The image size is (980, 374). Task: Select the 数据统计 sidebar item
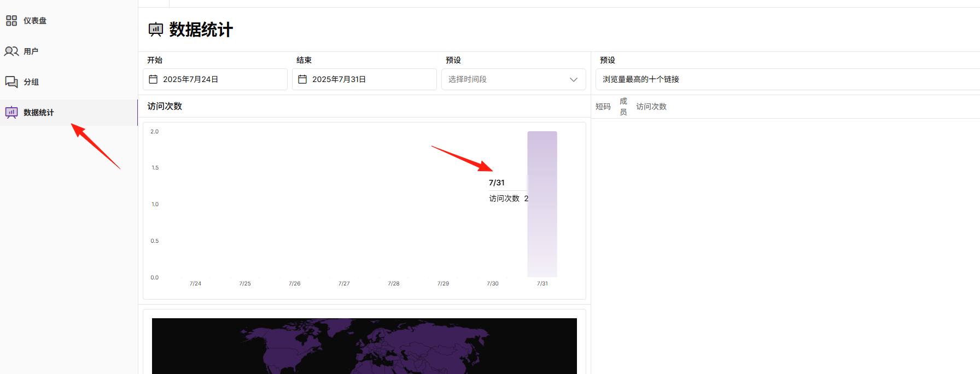pos(68,113)
